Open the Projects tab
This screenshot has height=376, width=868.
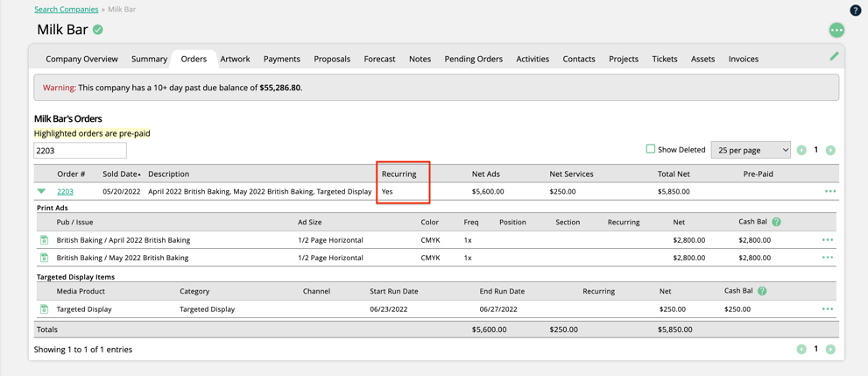coord(624,59)
